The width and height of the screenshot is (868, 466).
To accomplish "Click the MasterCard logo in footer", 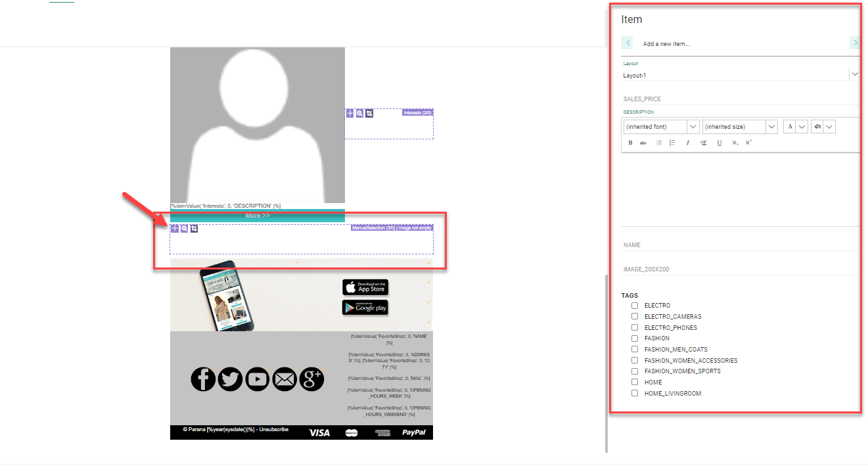I will coord(352,432).
